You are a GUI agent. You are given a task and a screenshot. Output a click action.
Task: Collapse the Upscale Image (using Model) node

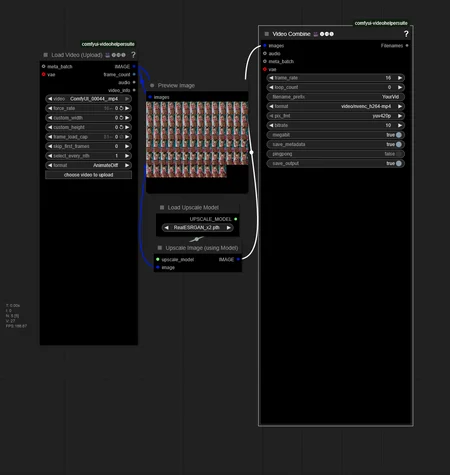160,248
